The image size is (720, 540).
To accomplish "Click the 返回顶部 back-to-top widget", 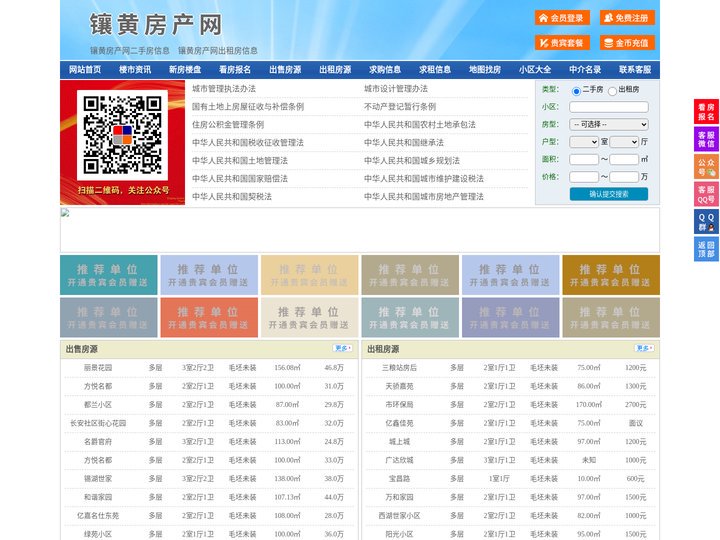I will [706, 249].
